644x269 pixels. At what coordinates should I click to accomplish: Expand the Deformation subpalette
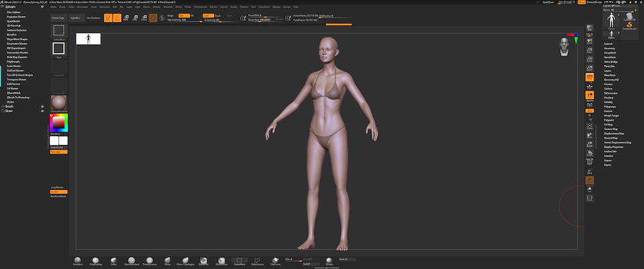(x=610, y=93)
